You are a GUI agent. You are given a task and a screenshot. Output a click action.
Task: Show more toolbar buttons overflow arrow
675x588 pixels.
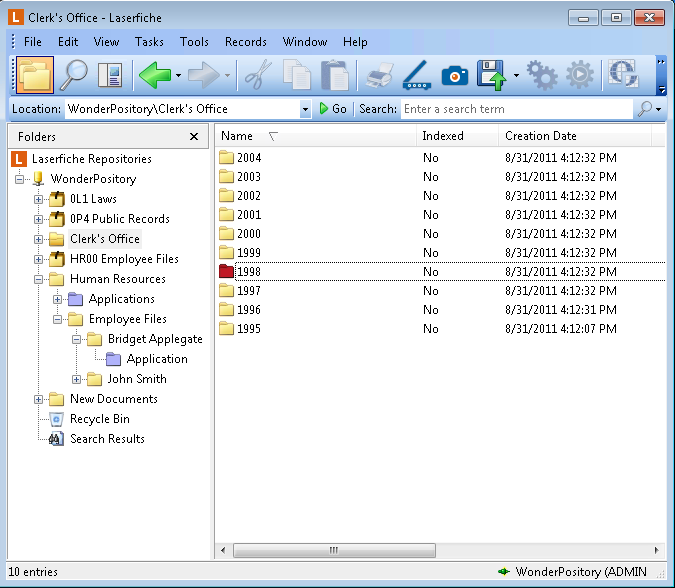click(x=661, y=76)
